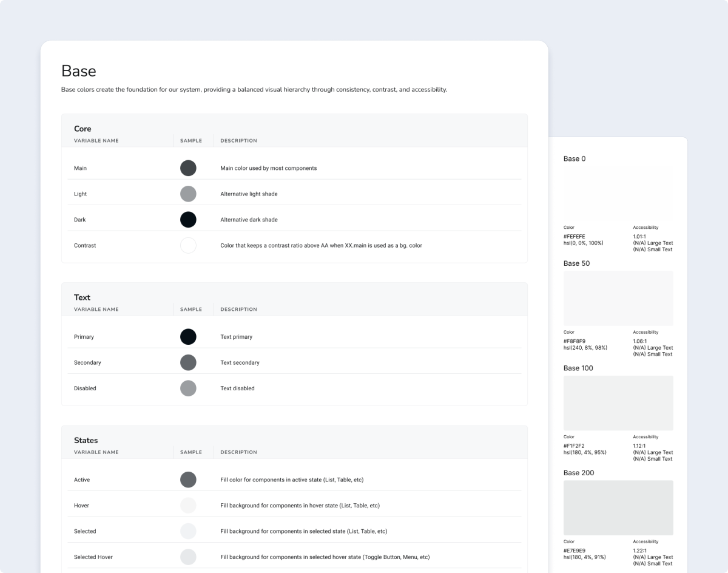Click the #F8F8F9 hex value text

pos(575,341)
